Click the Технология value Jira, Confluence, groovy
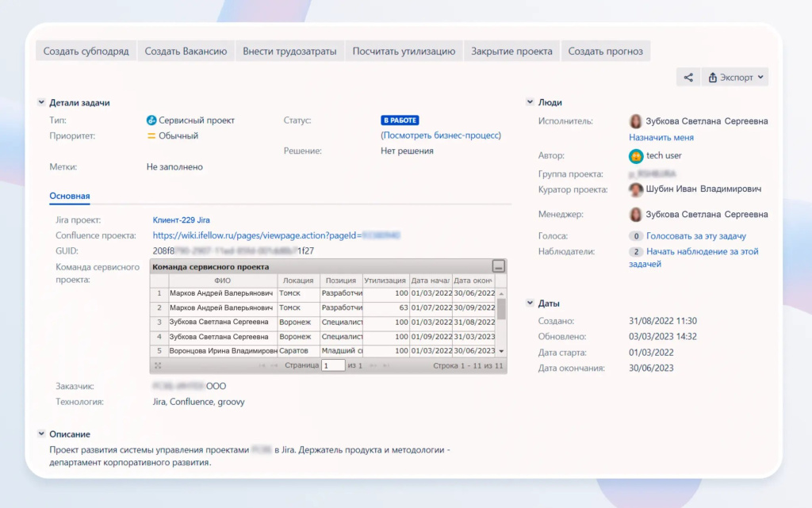Screen dimensions: 812x508 click(198, 402)
